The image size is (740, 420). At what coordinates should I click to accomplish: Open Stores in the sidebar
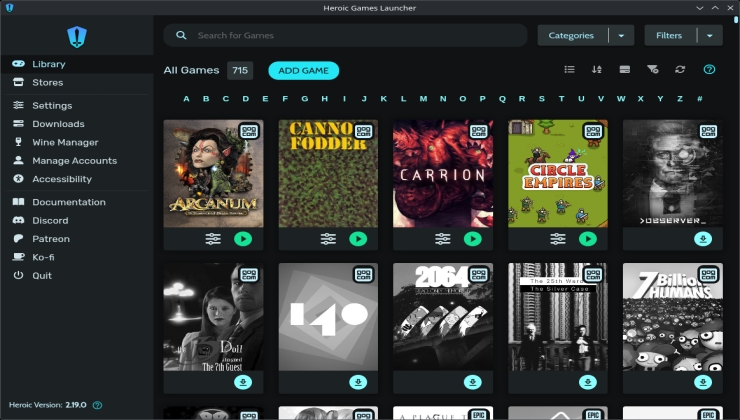47,83
